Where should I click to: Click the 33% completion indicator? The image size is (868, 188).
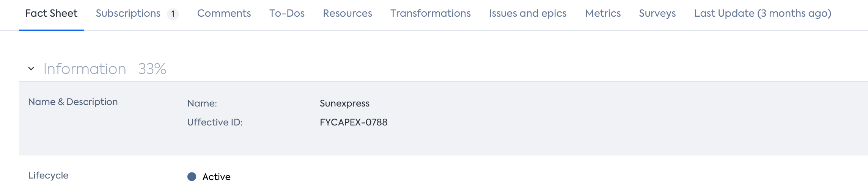point(152,69)
